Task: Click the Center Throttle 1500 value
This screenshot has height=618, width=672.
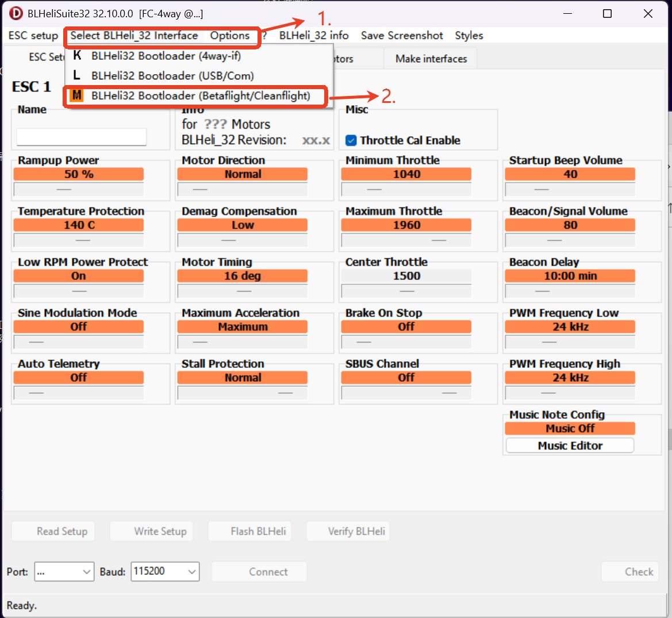Action: point(406,275)
